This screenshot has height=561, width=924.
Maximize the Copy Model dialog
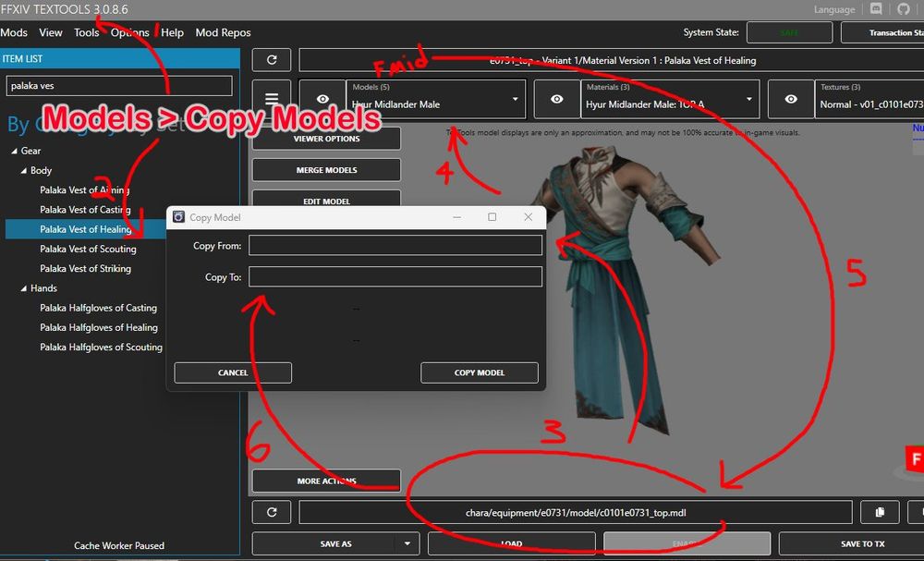pyautogui.click(x=492, y=217)
